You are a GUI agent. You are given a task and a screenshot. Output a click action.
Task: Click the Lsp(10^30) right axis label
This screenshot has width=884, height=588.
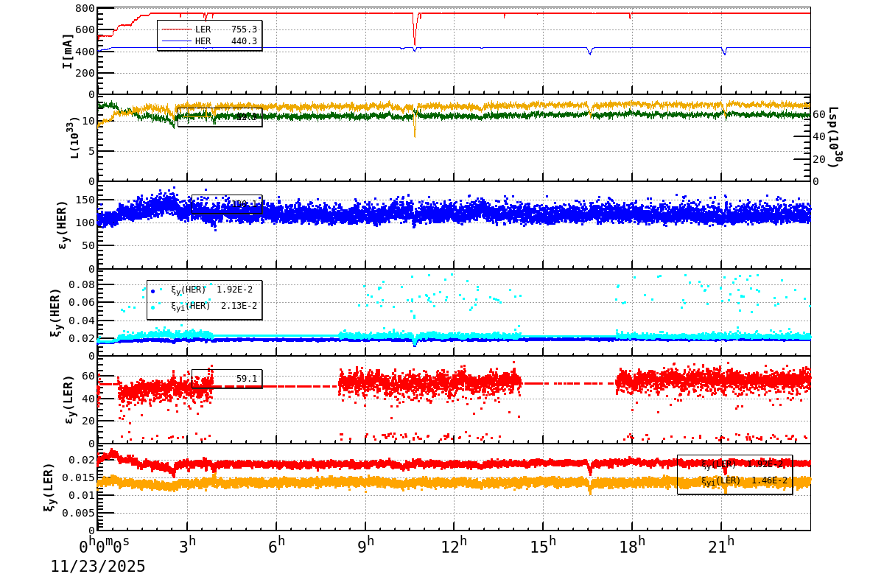pyautogui.click(x=833, y=137)
